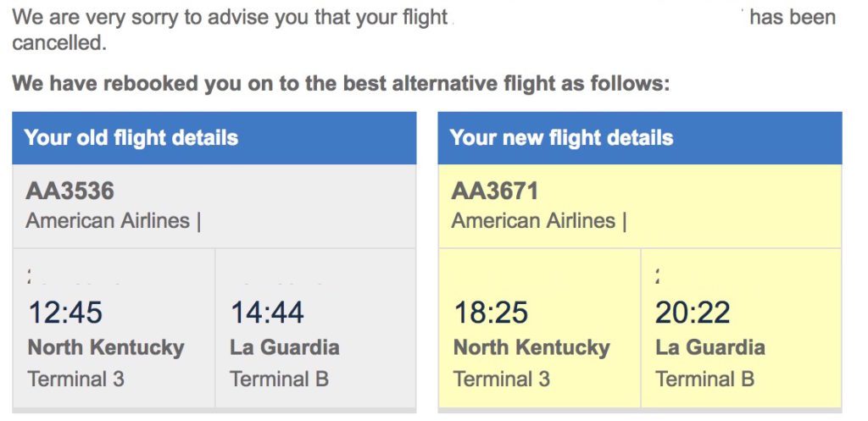This screenshot has width=868, height=421.
Task: Click the new arrival time 20:22
Action: (x=693, y=313)
